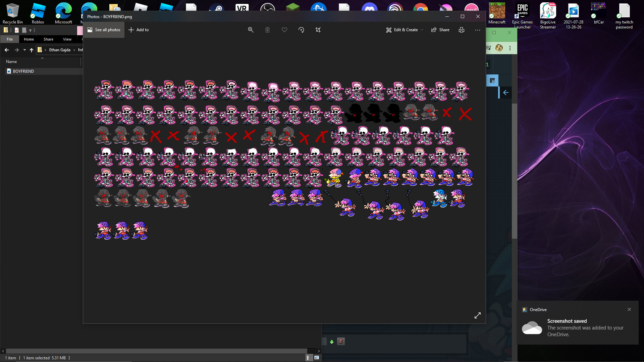The image size is (644, 362).
Task: Select the BOYFRIEND file in list
Action: (x=23, y=71)
